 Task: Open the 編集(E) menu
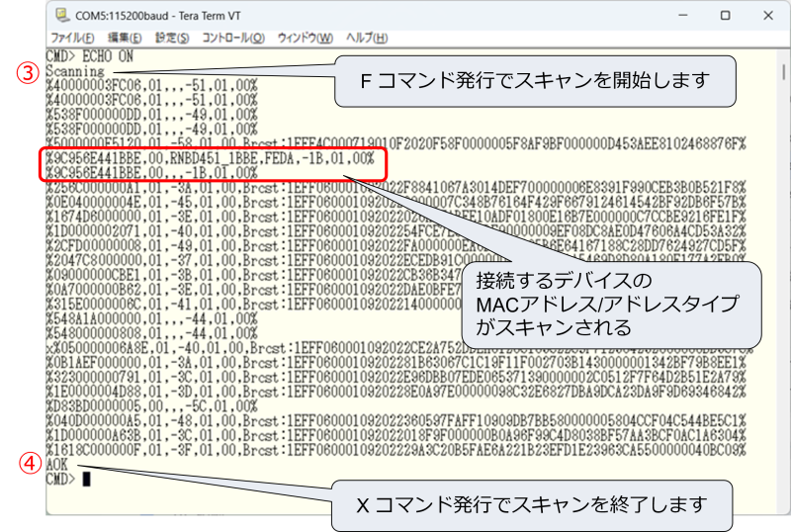pos(125,38)
